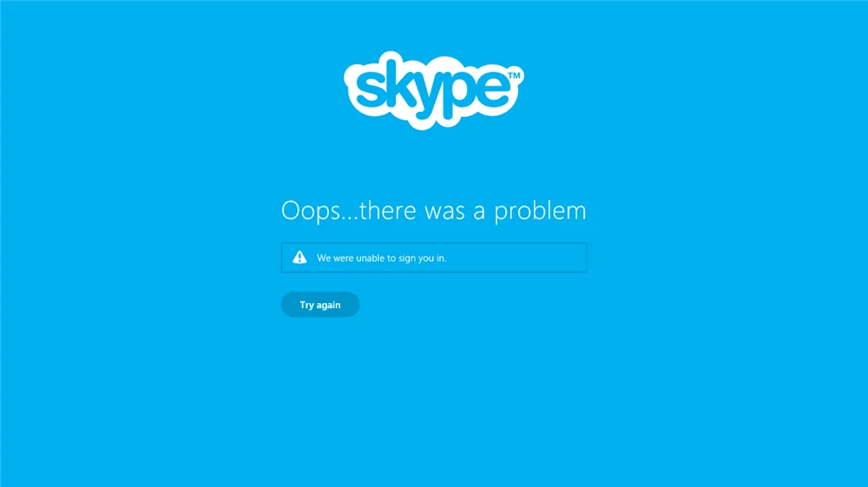Image resolution: width=868 pixels, height=487 pixels.
Task: Click the word 'Try' on the button
Action: tap(307, 305)
